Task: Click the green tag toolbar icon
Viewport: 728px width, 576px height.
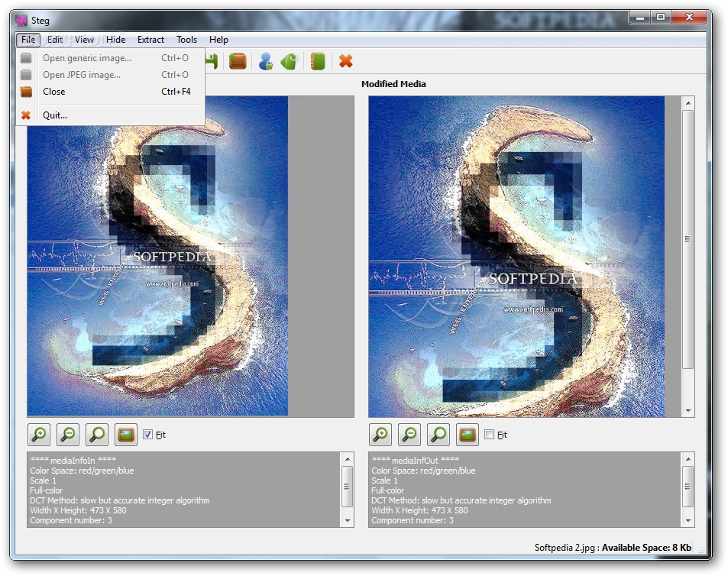Action: pyautogui.click(x=289, y=61)
